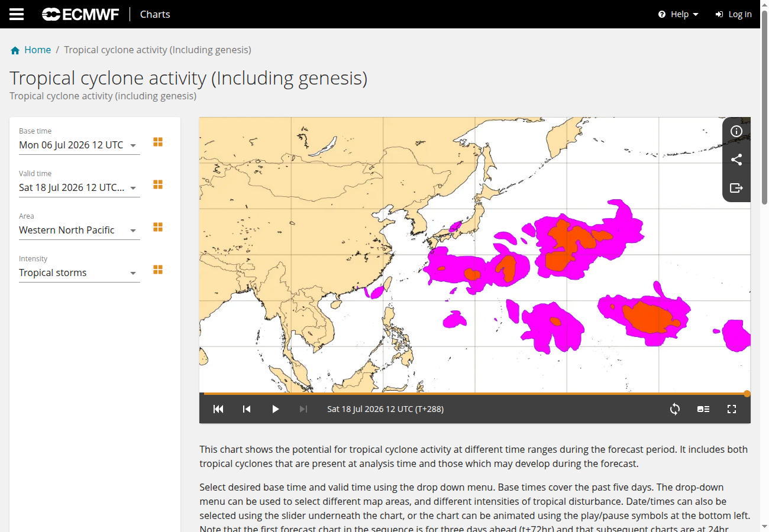The image size is (769, 532).
Task: Expand the Base time dropdown
Action: [79, 145]
